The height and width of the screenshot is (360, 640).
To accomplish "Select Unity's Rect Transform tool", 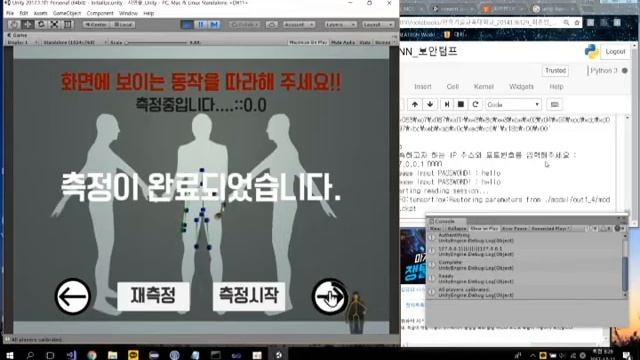I will [68, 24].
